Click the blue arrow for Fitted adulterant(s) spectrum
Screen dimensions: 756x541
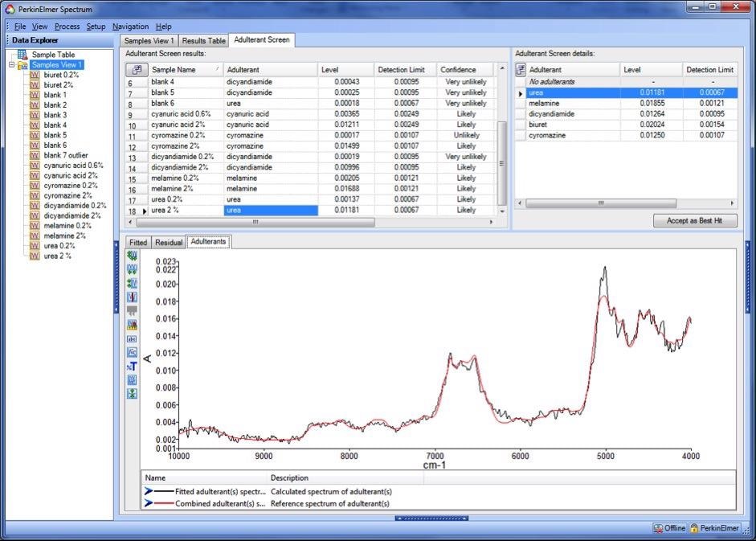point(149,491)
